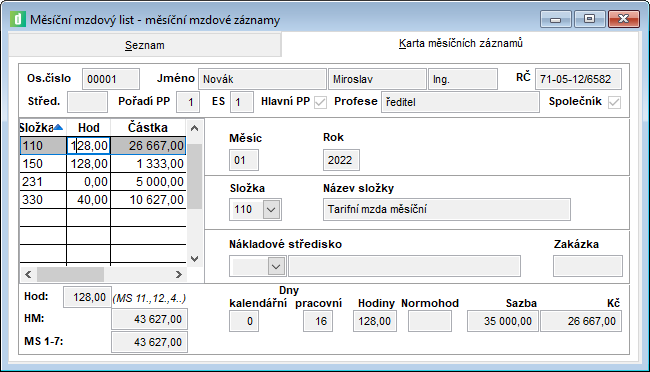Click the RČ field 71-05-12/6582

point(578,79)
